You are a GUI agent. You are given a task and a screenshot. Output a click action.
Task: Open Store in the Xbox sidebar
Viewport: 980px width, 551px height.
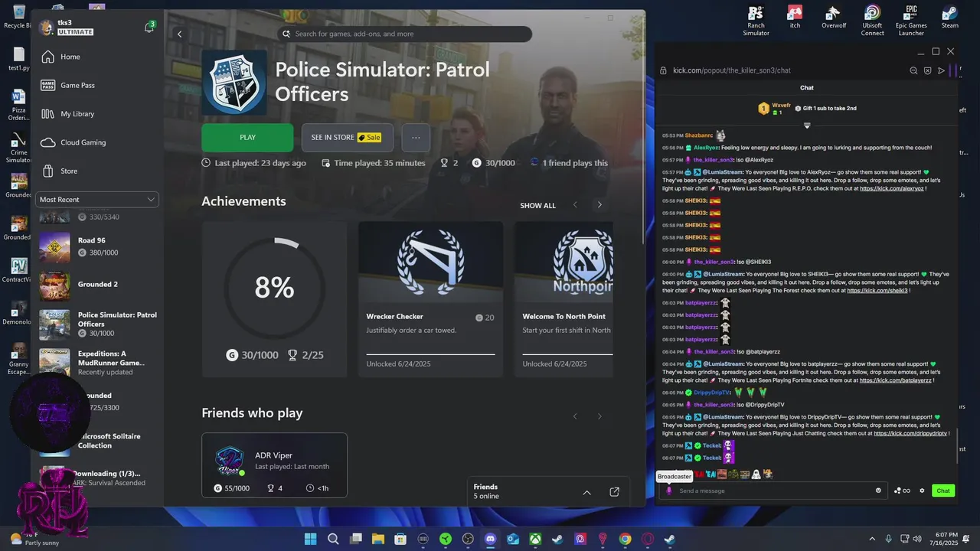coord(97,171)
